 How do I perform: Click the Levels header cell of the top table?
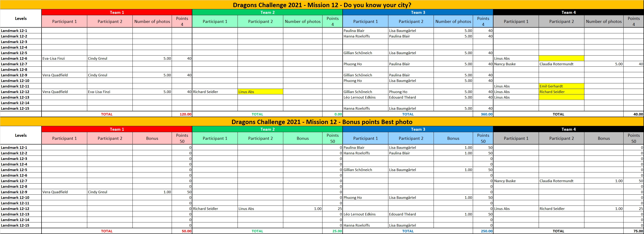point(21,19)
